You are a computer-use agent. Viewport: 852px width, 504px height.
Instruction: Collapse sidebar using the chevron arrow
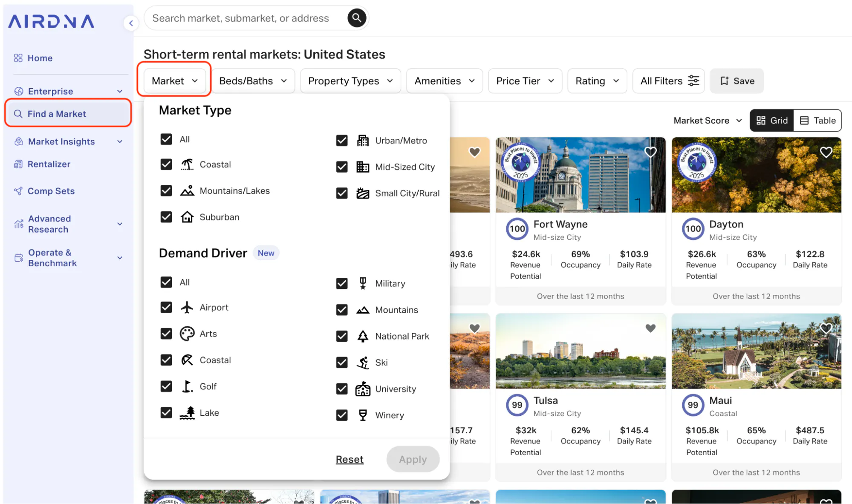(x=131, y=23)
